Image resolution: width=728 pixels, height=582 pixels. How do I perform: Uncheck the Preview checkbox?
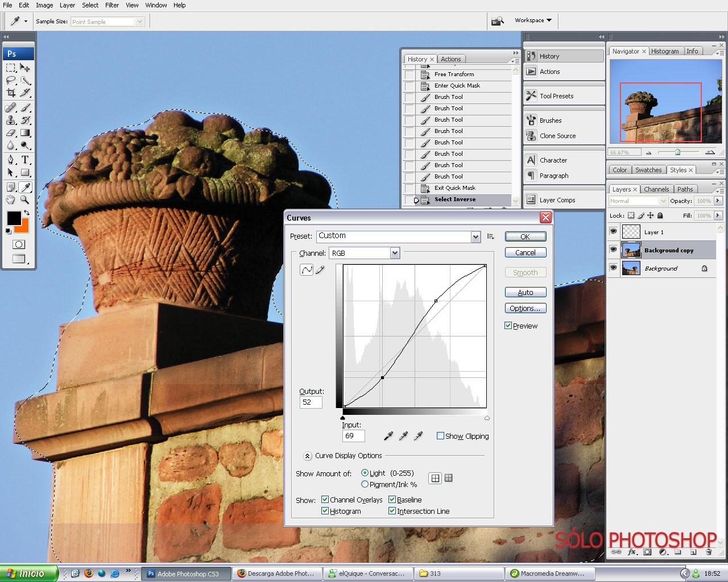pos(508,326)
